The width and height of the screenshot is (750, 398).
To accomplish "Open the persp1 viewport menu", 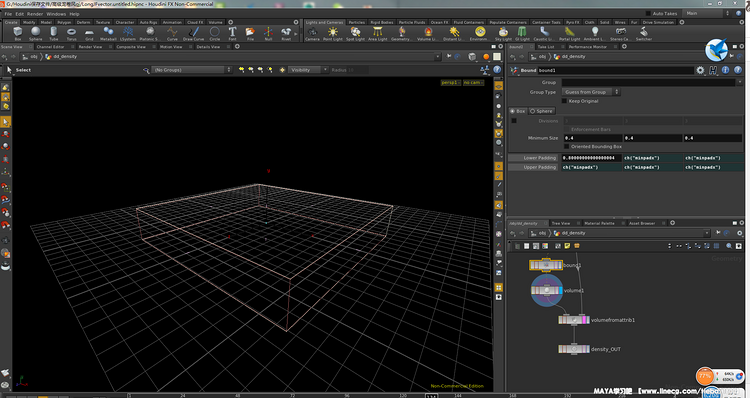I will point(450,83).
